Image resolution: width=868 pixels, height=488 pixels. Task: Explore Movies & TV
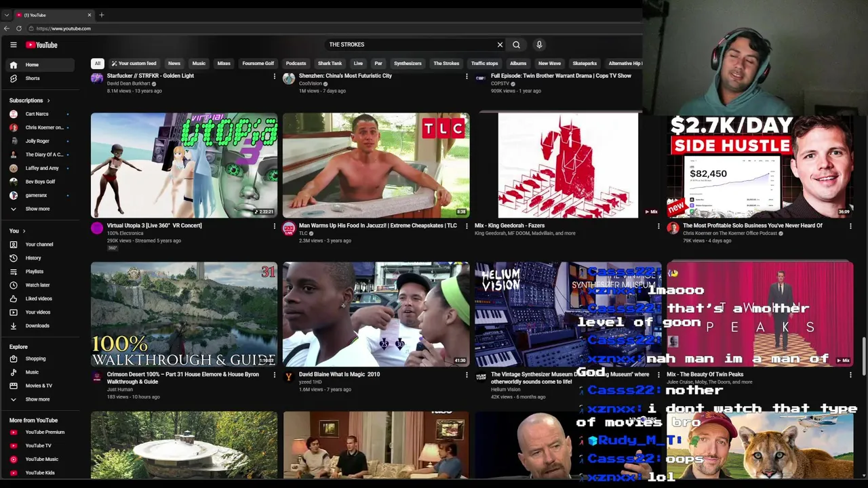coord(41,386)
